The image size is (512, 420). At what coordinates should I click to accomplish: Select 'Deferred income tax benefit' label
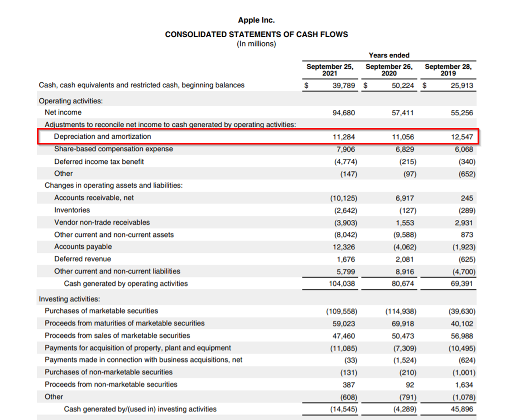coord(99,162)
